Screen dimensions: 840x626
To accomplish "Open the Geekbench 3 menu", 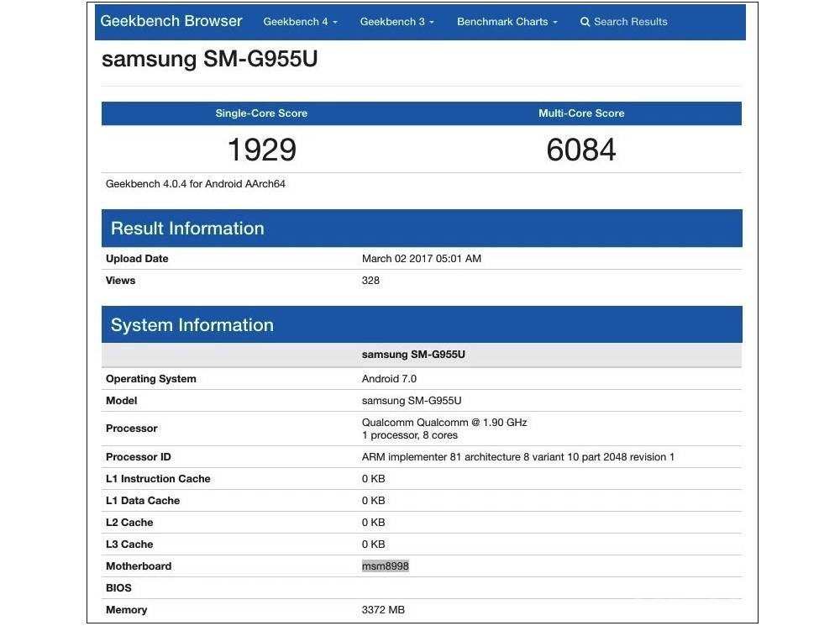I will (396, 22).
